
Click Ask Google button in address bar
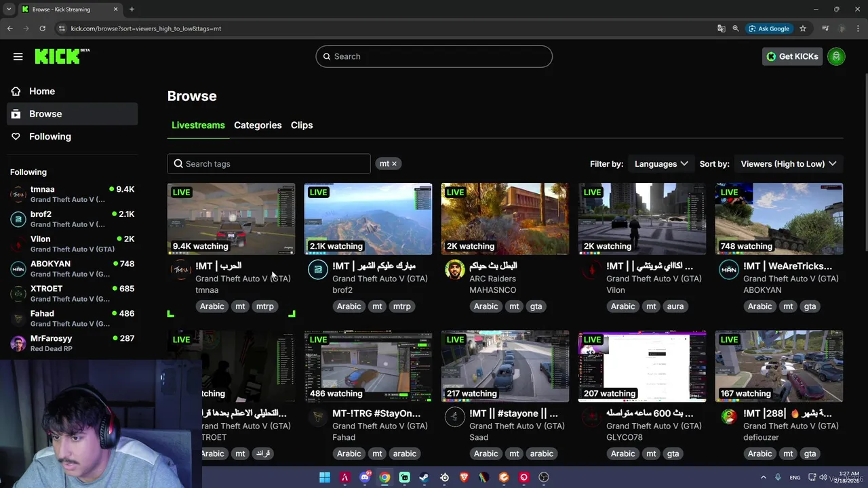tap(769, 28)
